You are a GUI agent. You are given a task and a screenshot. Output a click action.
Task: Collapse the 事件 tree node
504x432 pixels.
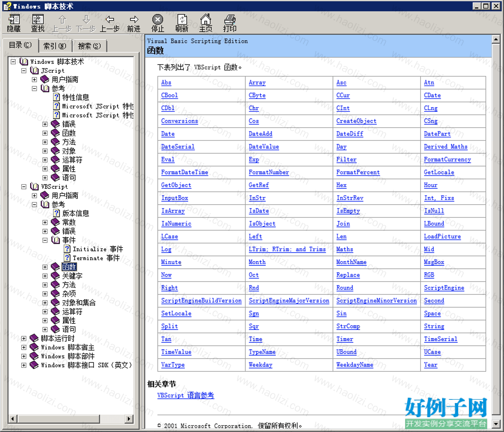tap(45, 240)
